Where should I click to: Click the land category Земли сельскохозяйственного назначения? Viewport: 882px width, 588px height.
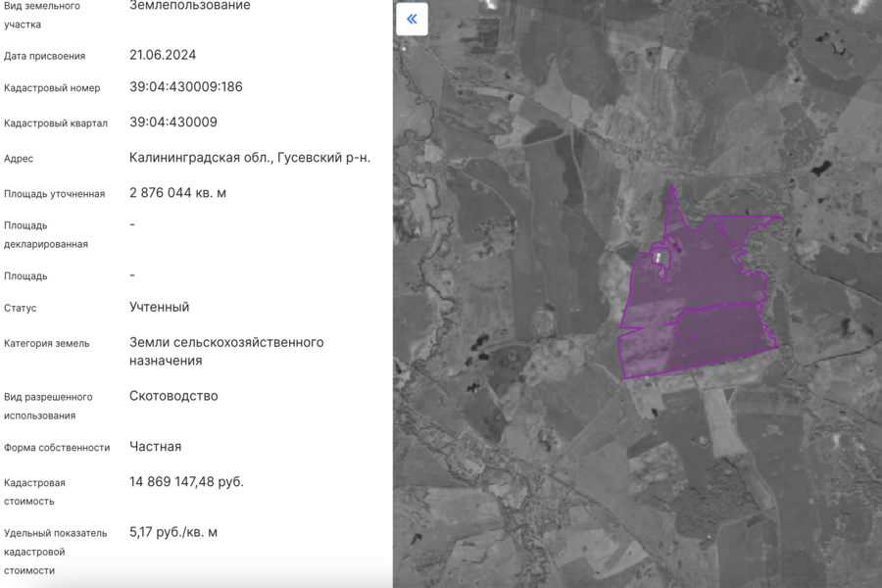[224, 351]
